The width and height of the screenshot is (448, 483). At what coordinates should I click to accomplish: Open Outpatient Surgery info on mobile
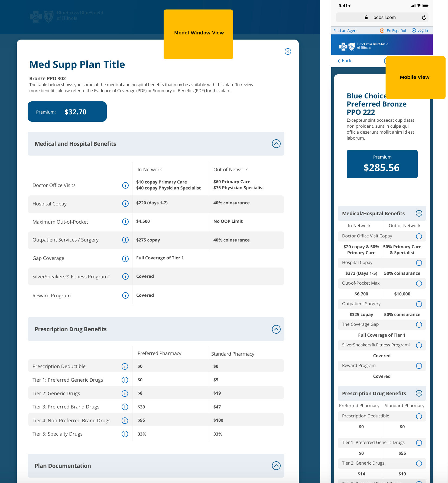[x=419, y=304]
